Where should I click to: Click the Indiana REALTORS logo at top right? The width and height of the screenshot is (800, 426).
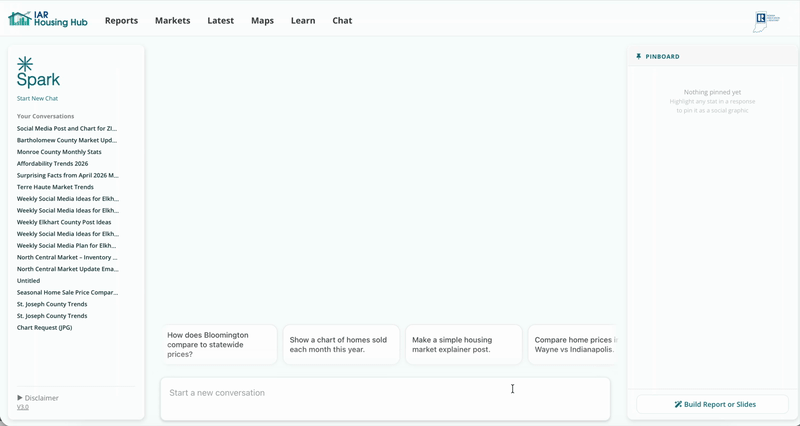pos(766,22)
